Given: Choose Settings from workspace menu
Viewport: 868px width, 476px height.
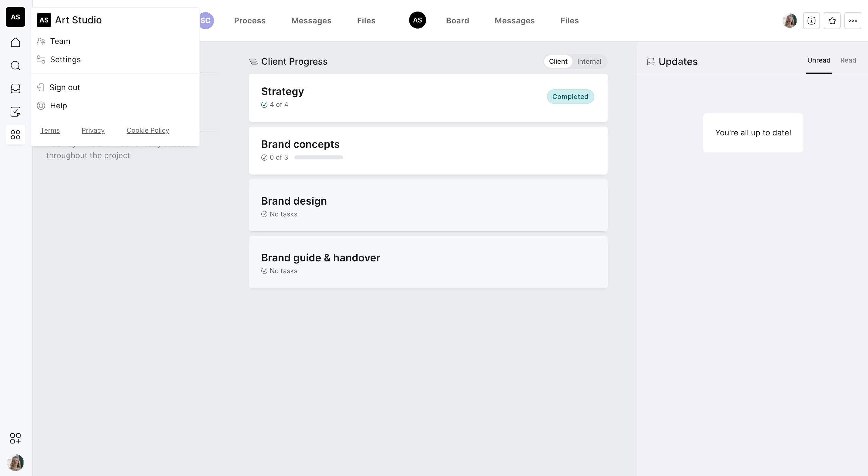Looking at the screenshot, I should pyautogui.click(x=65, y=60).
